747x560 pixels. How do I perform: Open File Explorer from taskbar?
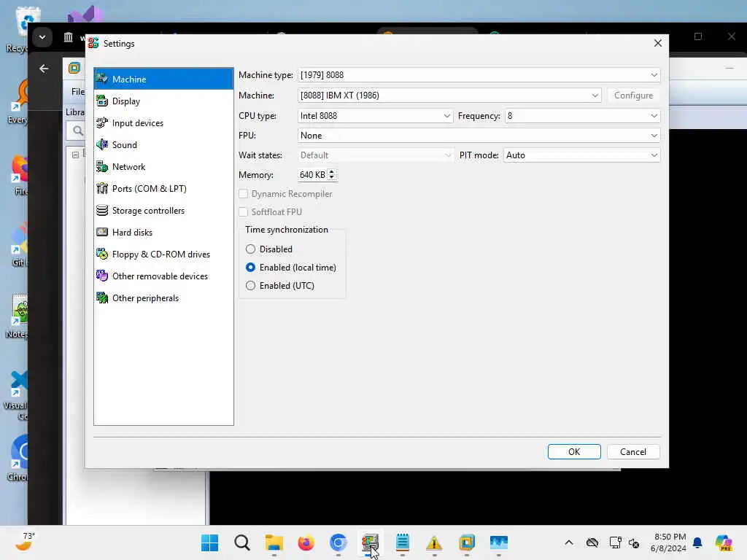click(274, 542)
